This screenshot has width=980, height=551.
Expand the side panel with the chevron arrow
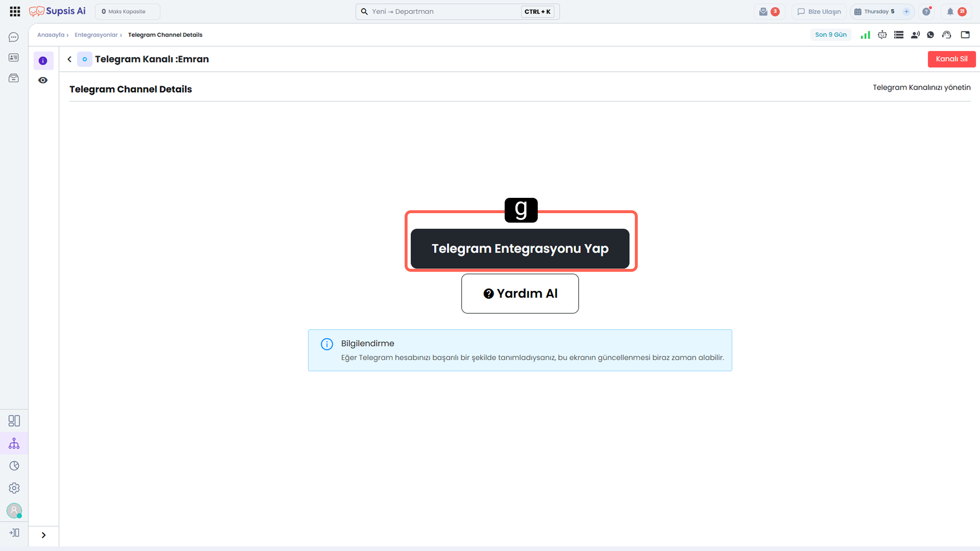point(43,535)
